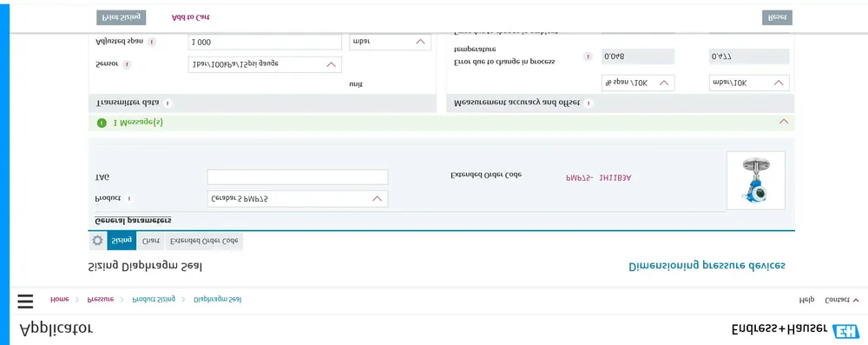Click the General parameters heading
The width and height of the screenshot is (868, 345).
point(134,220)
